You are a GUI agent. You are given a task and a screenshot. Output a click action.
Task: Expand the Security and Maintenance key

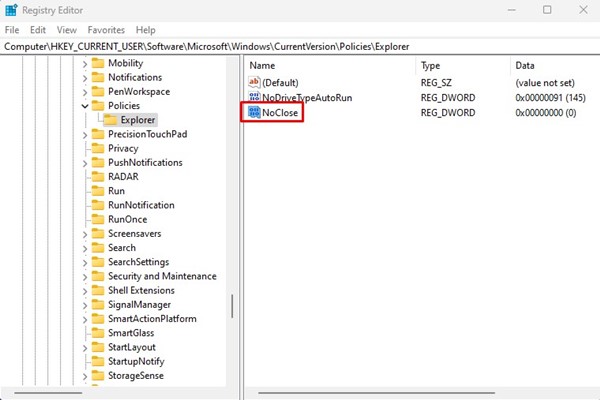[85, 276]
